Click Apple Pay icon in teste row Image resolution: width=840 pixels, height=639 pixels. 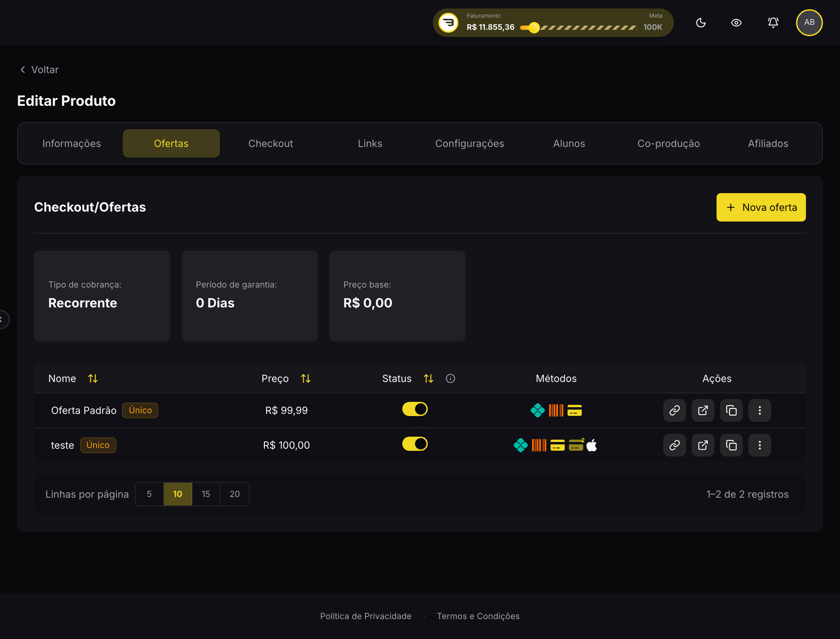[x=592, y=445]
